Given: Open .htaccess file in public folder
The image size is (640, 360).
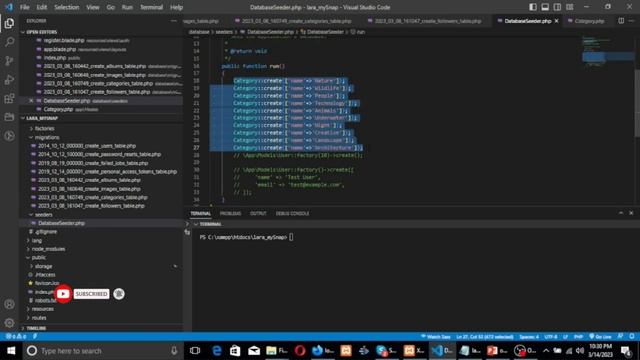Looking at the screenshot, I should coord(45,275).
